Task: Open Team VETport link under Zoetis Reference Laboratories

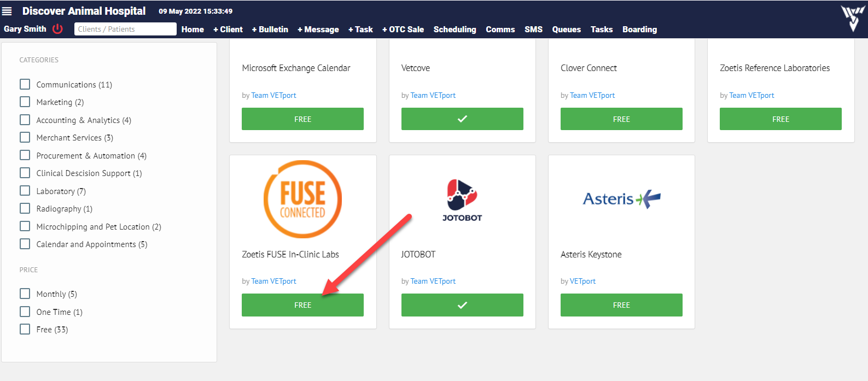Action: [x=752, y=95]
